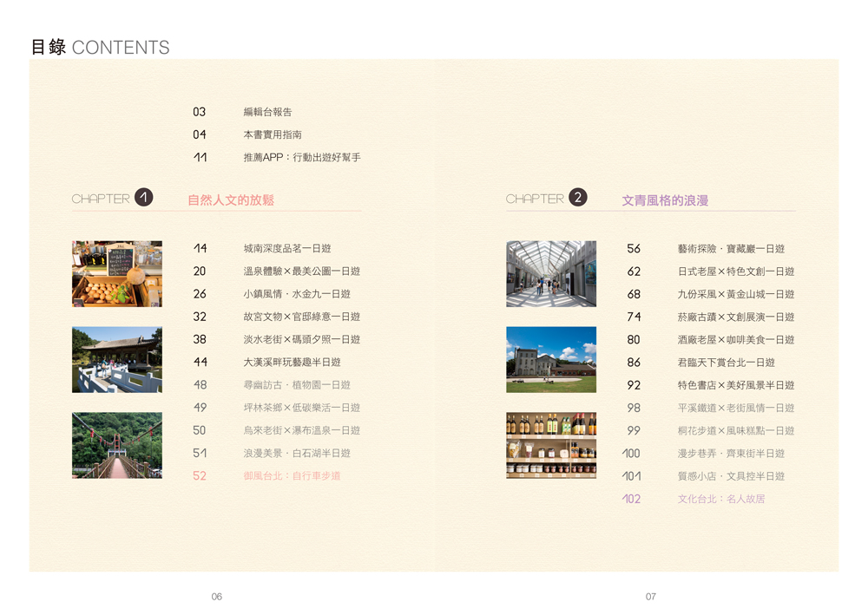Select the shelves of bottles photo
Image resolution: width=868 pixels, height=615 pixels.
pos(551,445)
